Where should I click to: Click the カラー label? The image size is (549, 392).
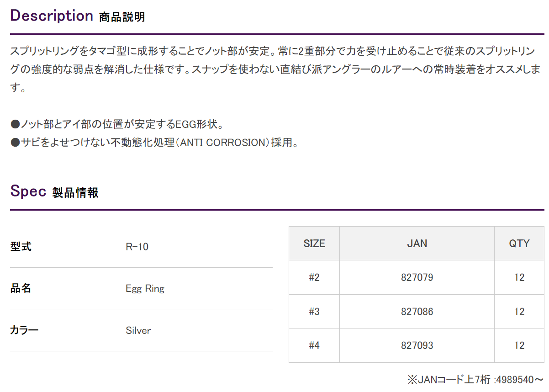tap(24, 330)
